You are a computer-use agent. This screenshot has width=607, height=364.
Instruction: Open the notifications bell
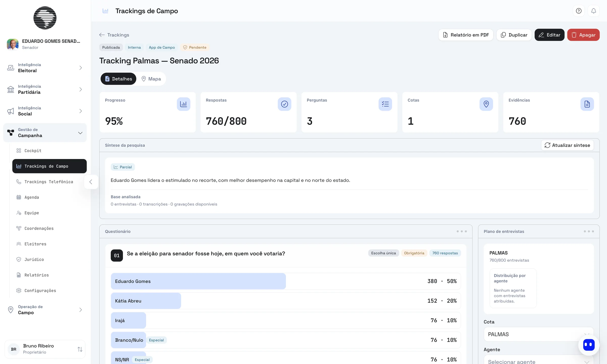[594, 11]
